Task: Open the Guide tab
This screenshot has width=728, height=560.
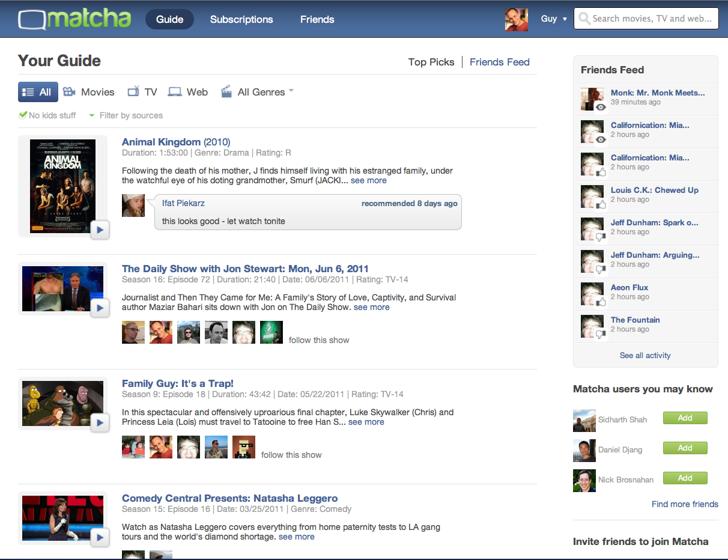Action: 169,19
